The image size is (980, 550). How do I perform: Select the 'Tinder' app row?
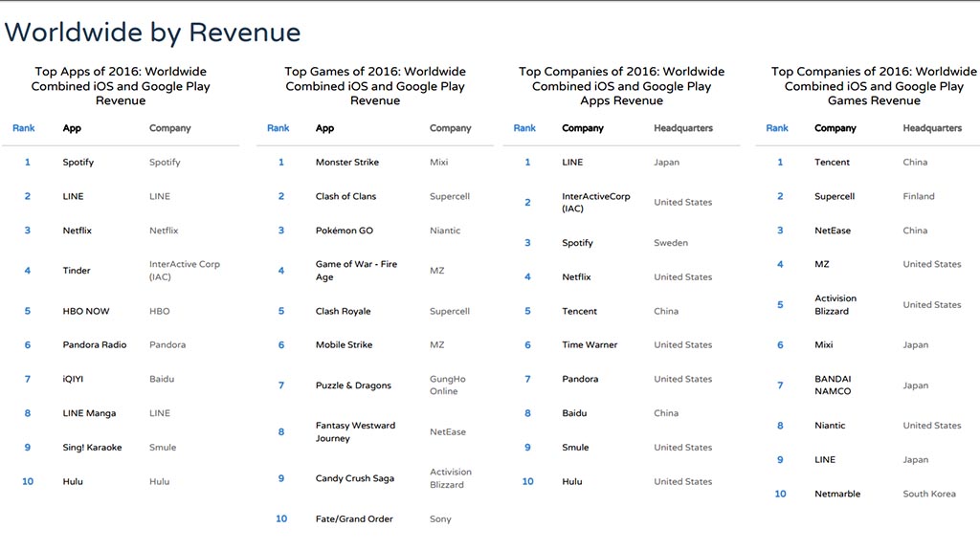121,271
